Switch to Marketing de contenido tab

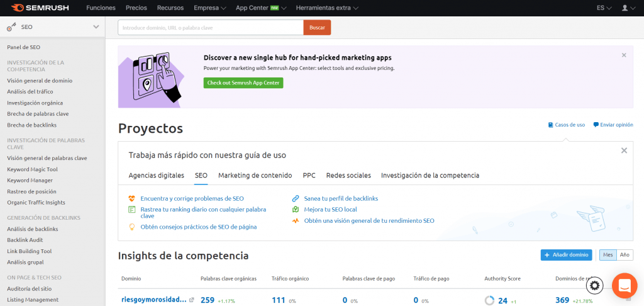coord(255,175)
